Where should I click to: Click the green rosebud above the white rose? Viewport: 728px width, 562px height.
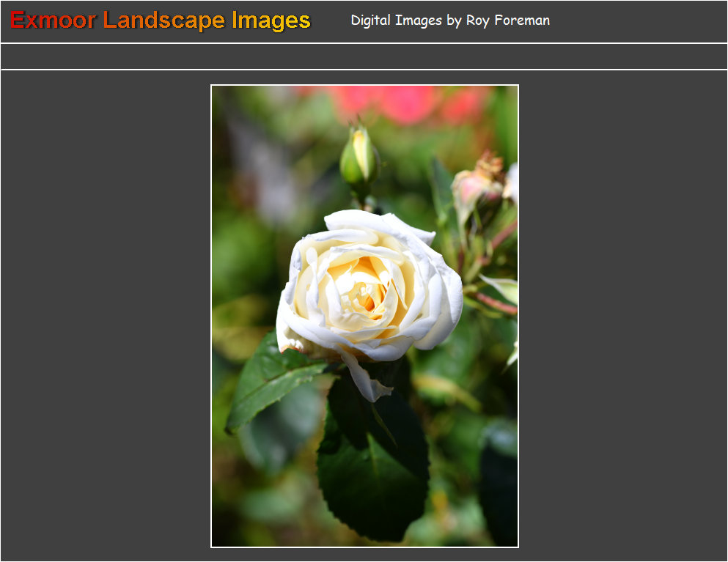pyautogui.click(x=359, y=158)
